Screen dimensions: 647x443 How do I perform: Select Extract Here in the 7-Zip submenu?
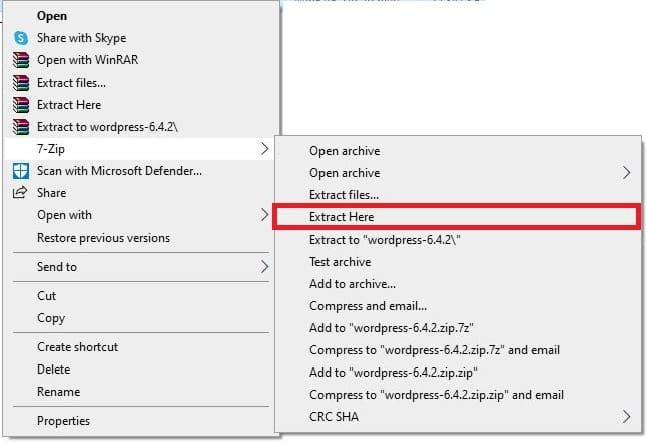pyautogui.click(x=342, y=216)
